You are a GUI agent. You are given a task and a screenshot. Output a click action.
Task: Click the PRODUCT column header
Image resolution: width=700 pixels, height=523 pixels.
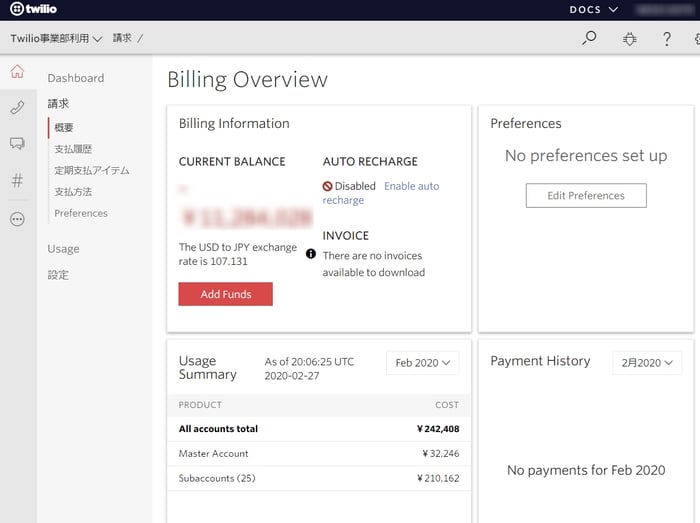200,405
